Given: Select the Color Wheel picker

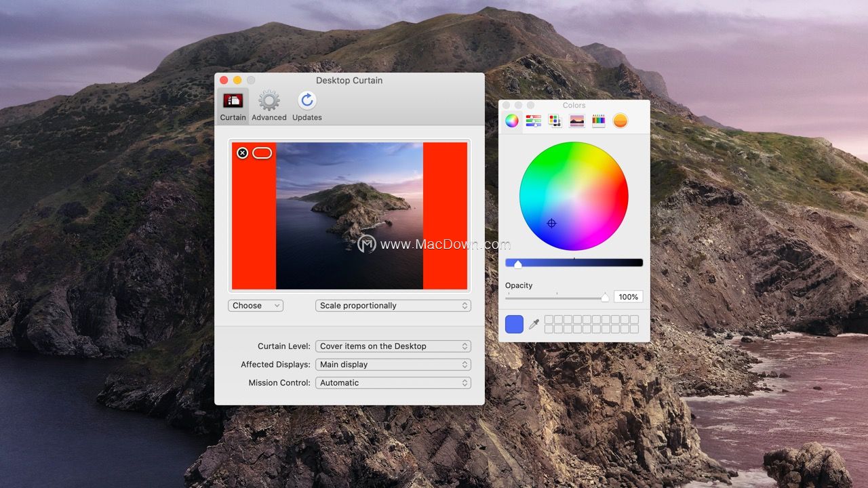Looking at the screenshot, I should (x=511, y=121).
